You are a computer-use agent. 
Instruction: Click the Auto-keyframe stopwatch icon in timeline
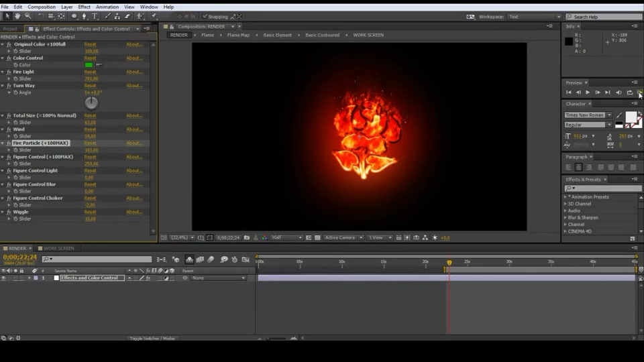235,259
